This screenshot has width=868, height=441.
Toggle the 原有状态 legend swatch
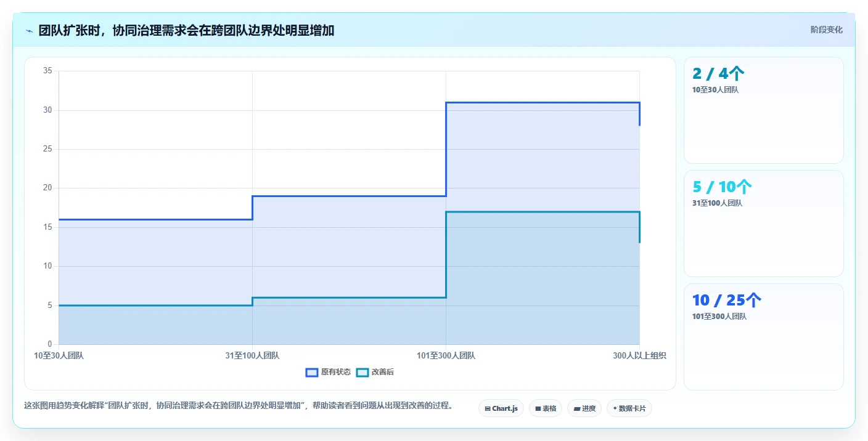tap(312, 372)
